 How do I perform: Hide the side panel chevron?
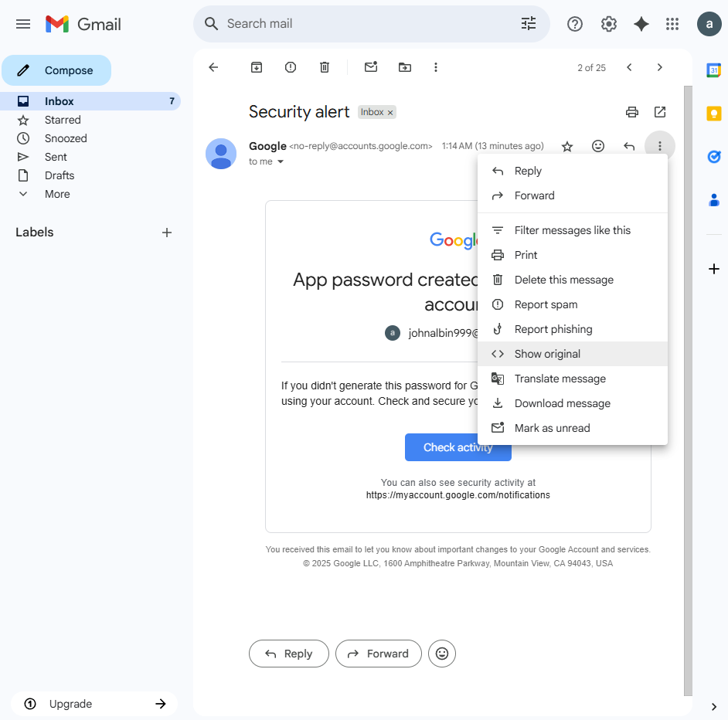coord(713,707)
